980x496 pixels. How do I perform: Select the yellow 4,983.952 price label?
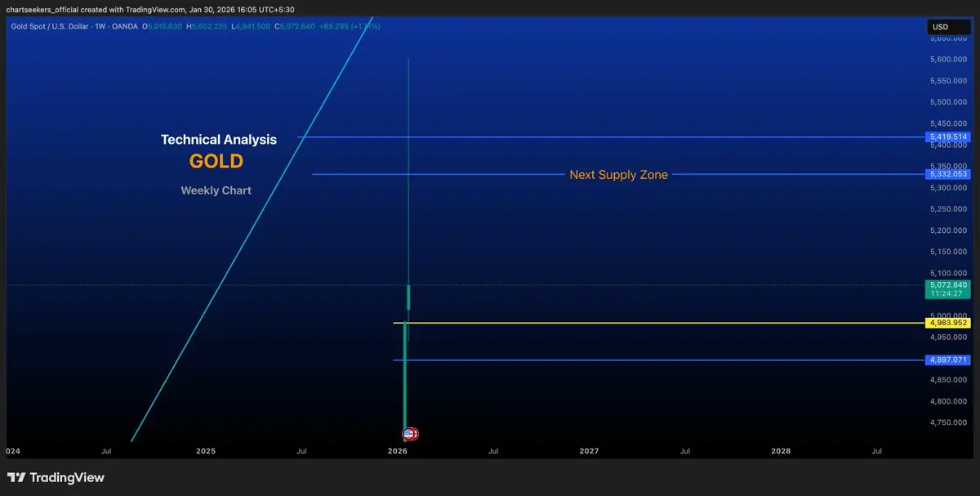(x=947, y=323)
